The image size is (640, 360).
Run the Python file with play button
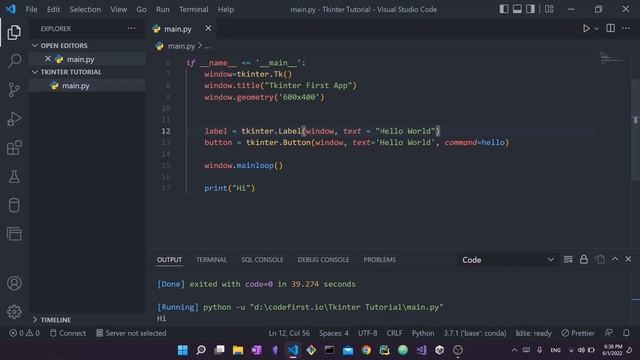coord(586,29)
